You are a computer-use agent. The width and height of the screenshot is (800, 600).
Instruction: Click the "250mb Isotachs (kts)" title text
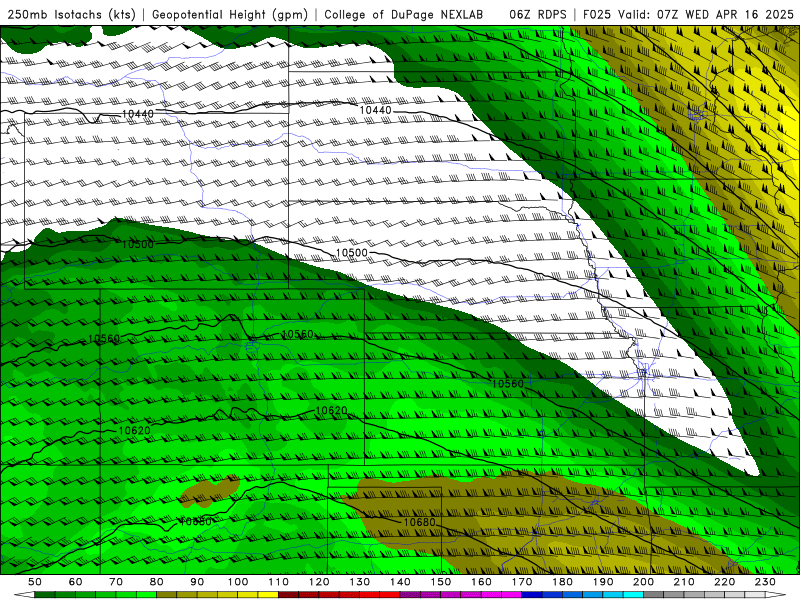tap(72, 14)
